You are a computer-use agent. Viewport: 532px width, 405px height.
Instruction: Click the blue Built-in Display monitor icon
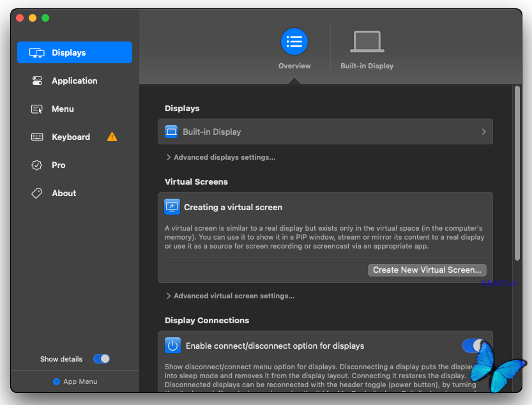coord(171,132)
